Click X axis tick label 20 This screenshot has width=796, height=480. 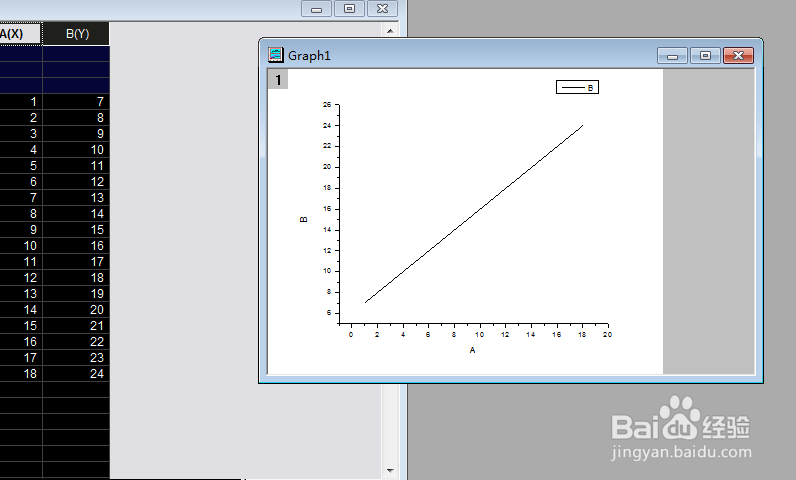[608, 334]
